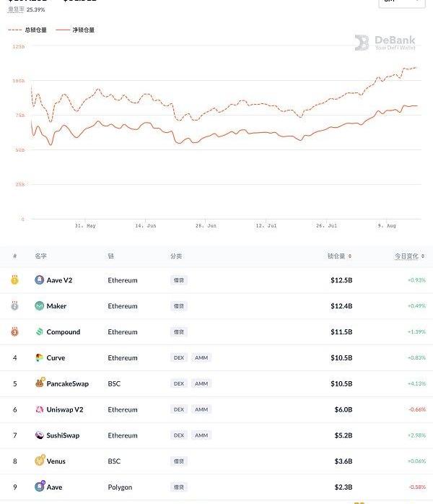The height and width of the screenshot is (504, 433).
Task: Toggle the dashed 总锁仓量 chart series
Action: (26, 30)
